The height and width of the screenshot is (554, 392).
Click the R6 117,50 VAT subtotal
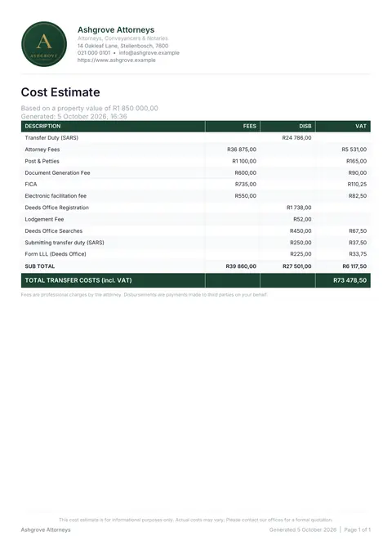tap(354, 266)
